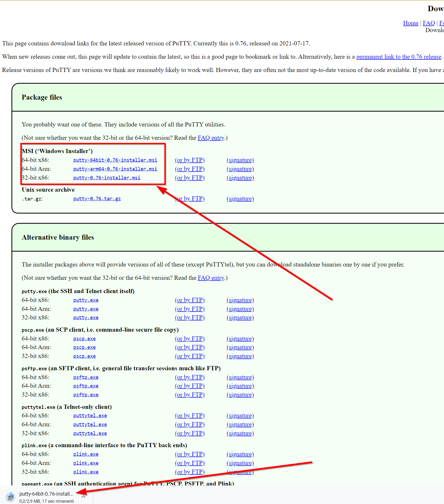Image resolution: width=444 pixels, height=504 pixels.
Task: Download putty-64bit-0.76-installer.msi
Action: [x=115, y=160]
